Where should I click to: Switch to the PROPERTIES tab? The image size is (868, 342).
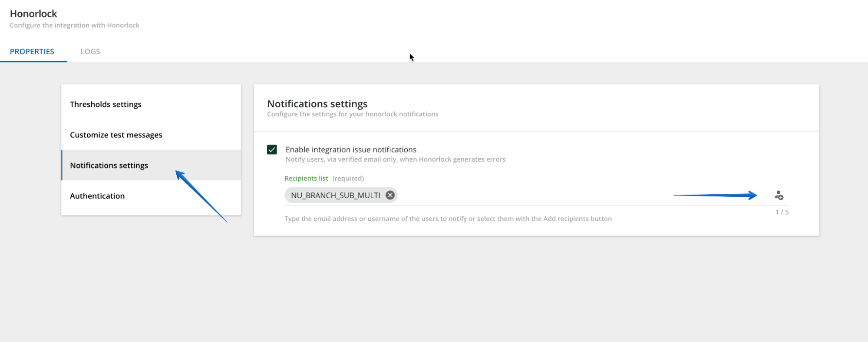coord(32,51)
